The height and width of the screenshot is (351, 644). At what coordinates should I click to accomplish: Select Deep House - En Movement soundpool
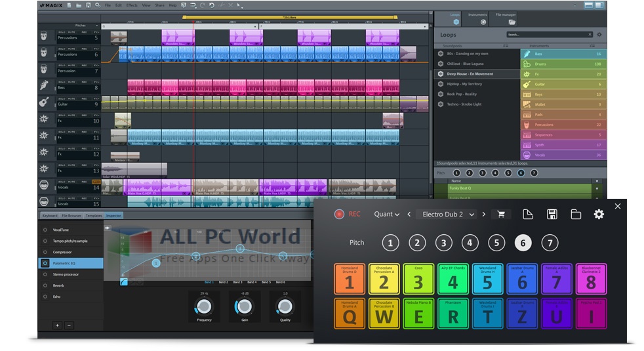tap(477, 74)
